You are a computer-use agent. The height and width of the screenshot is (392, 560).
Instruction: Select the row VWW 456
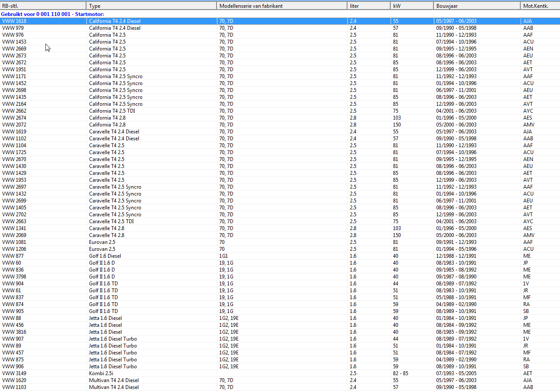(x=280, y=325)
